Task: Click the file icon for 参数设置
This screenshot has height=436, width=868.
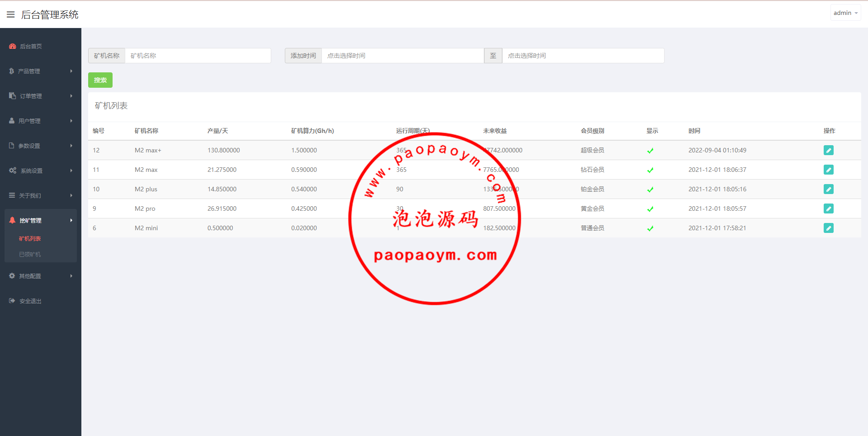Action: click(12, 146)
